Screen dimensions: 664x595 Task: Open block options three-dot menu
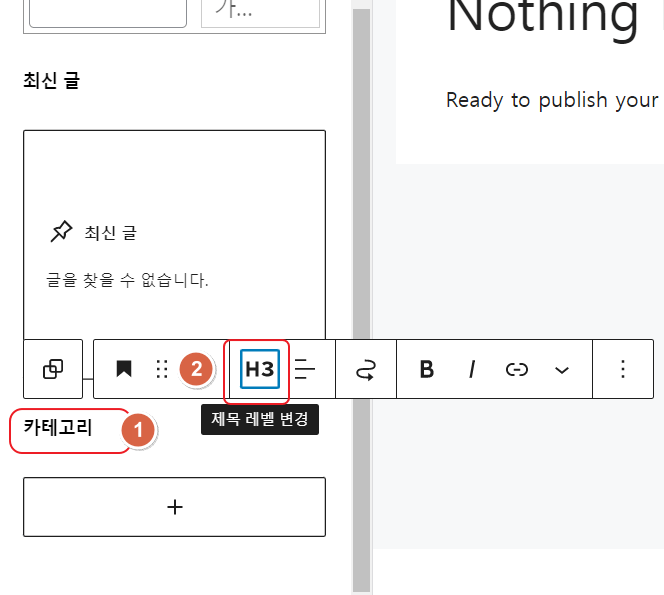point(622,369)
